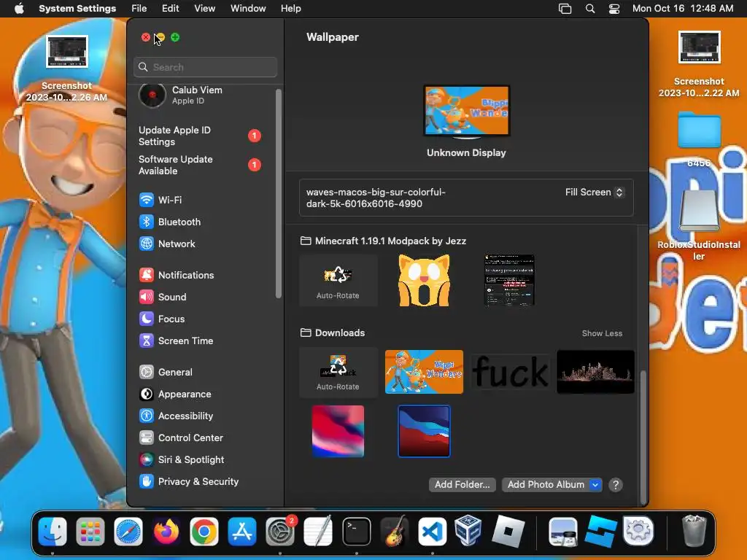Open Trash in the Dock
The image size is (747, 560).
coord(694,531)
